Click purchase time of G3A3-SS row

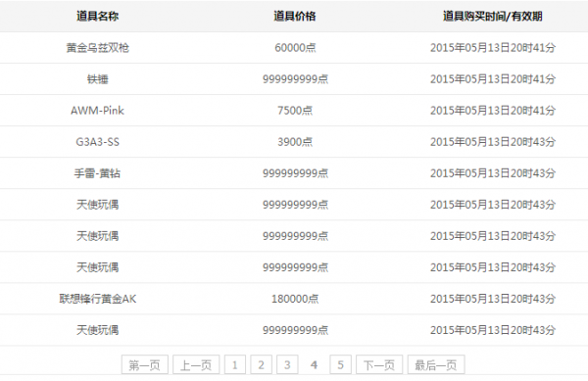click(492, 142)
